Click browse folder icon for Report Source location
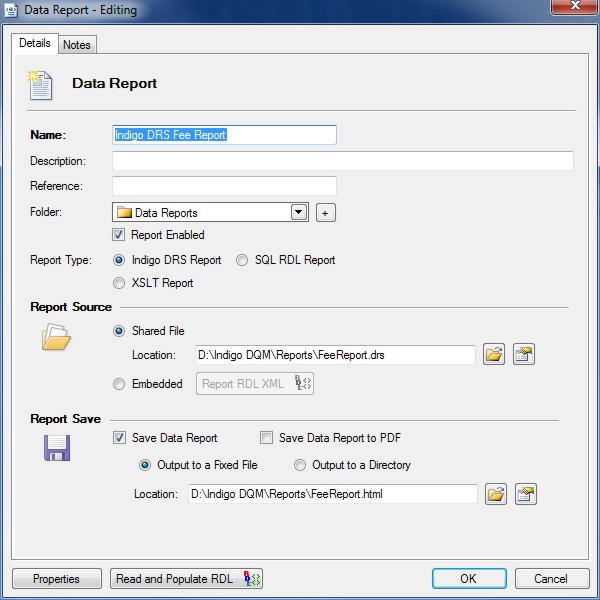 click(x=494, y=355)
